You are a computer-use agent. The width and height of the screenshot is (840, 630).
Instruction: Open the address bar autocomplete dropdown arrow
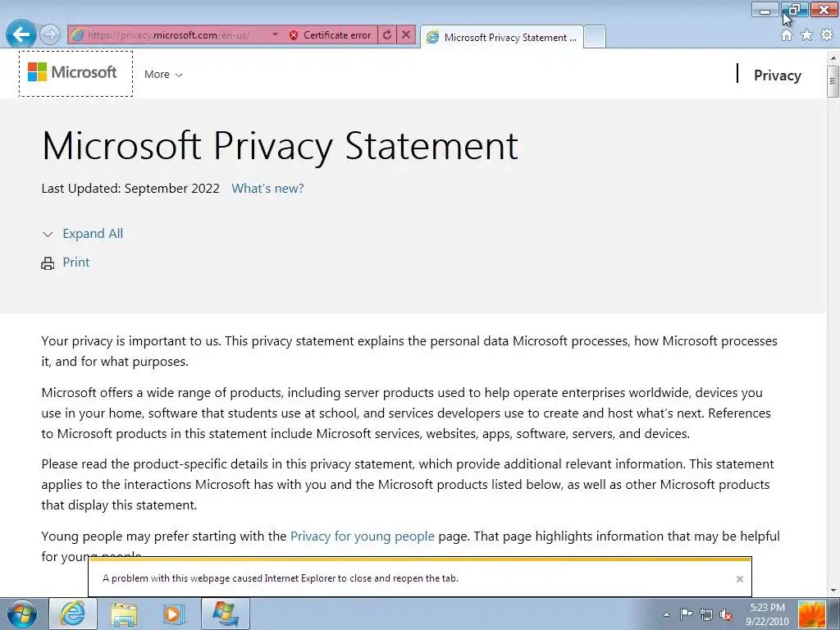(x=275, y=34)
